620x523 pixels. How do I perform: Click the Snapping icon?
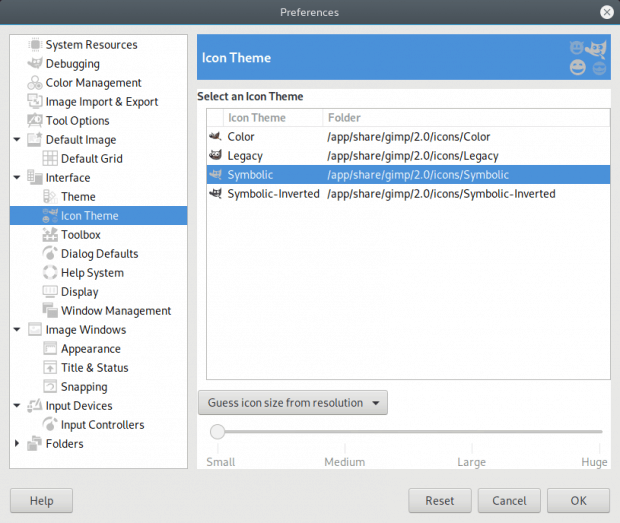click(50, 386)
